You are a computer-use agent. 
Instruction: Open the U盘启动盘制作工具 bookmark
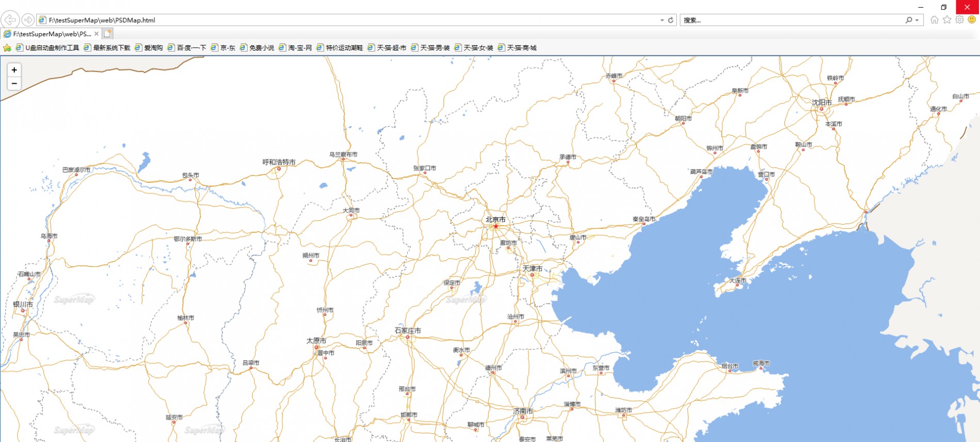(x=47, y=48)
